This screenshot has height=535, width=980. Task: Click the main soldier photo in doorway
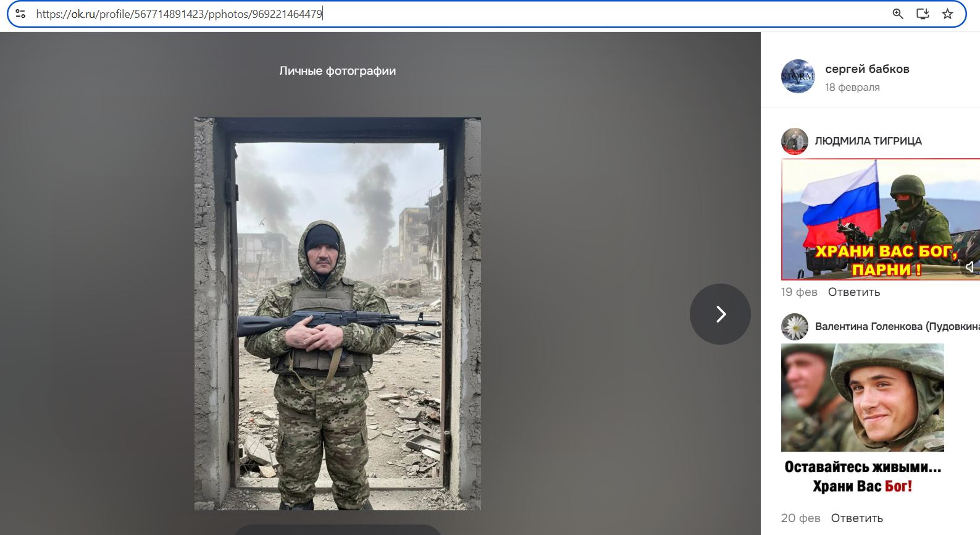(337, 313)
